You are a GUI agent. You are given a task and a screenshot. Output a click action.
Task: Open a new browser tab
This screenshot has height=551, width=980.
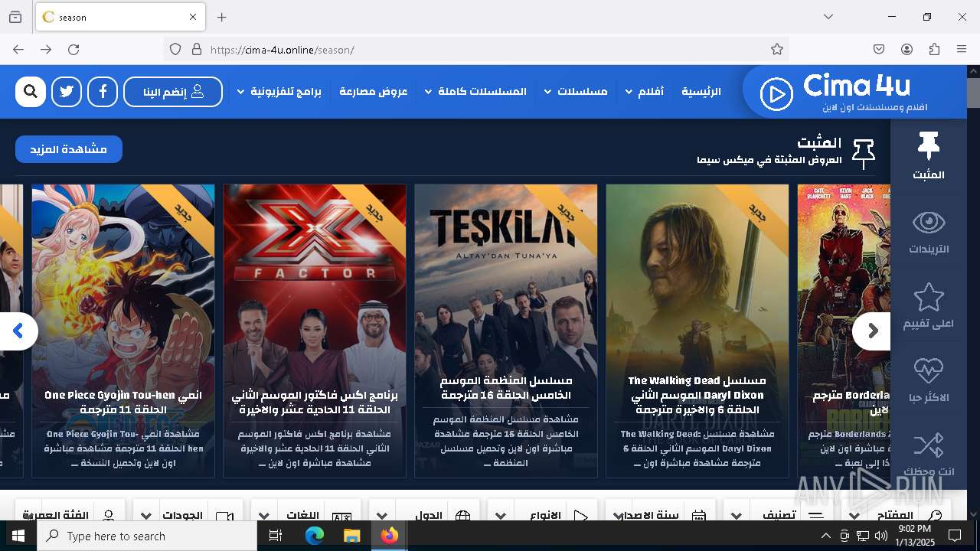point(222,17)
